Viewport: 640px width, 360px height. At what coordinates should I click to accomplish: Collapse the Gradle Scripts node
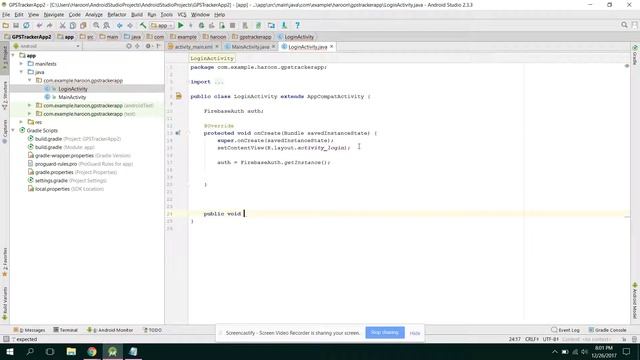(x=13, y=130)
